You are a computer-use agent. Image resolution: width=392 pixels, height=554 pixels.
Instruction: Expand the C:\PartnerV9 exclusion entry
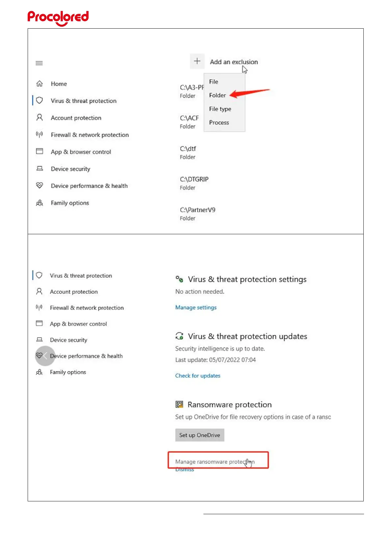(197, 214)
